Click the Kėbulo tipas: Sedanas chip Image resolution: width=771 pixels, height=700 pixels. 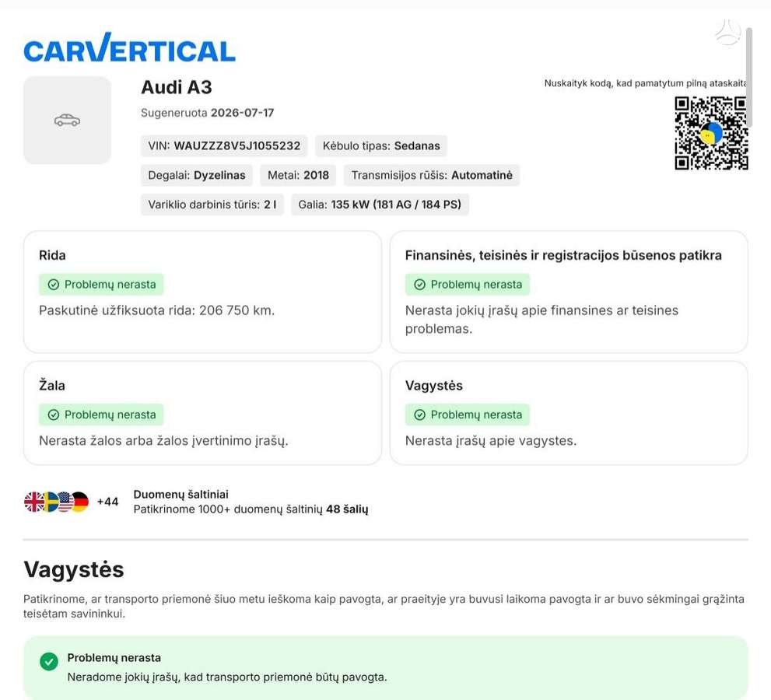tap(381, 146)
